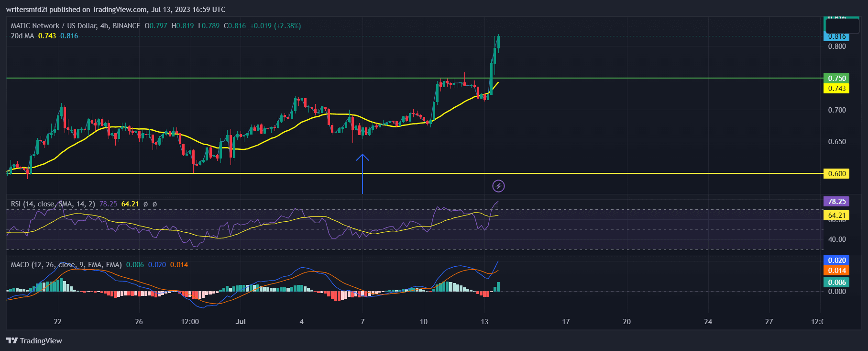
Task: Click the yellow 0.600 support price label
Action: [836, 173]
